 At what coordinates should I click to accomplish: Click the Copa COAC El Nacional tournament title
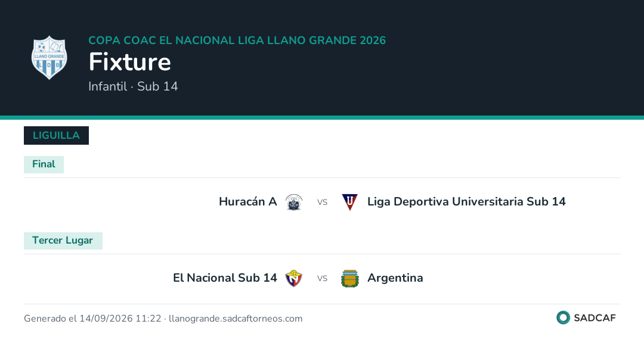click(237, 40)
